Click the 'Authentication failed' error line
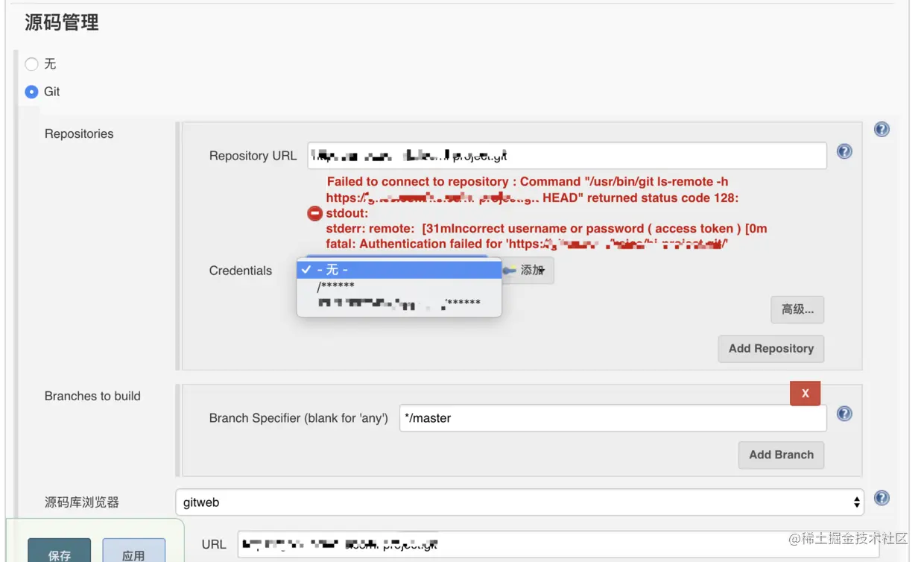The height and width of the screenshot is (562, 924). click(x=527, y=244)
